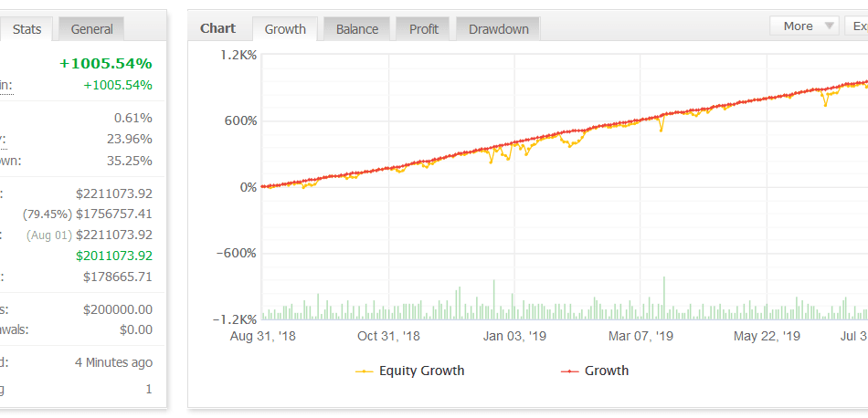Screen dimensions: 868x418
Task: Select the Chart tab label
Action: coord(217,28)
